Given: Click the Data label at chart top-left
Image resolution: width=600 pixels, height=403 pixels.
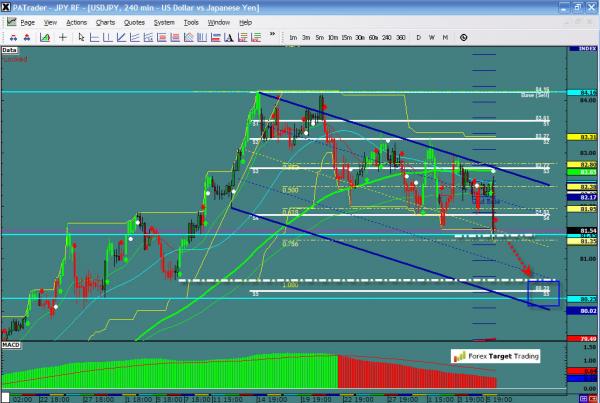Looking at the screenshot, I should point(10,48).
